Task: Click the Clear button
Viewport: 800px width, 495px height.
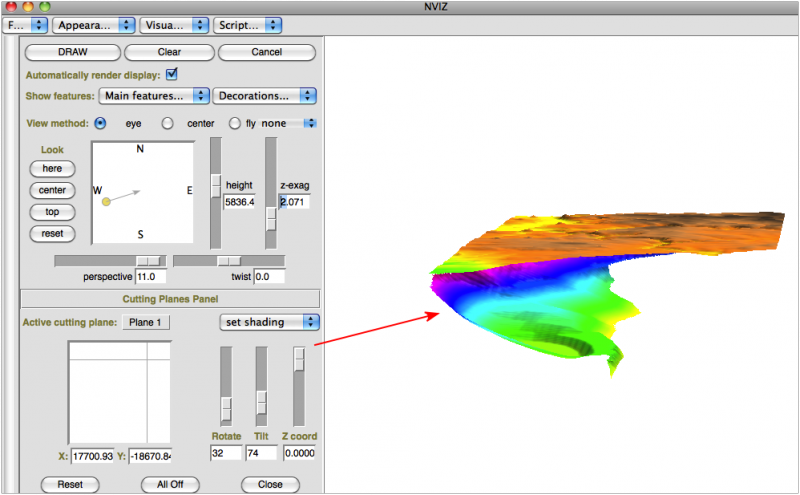Action: pyautogui.click(x=168, y=52)
